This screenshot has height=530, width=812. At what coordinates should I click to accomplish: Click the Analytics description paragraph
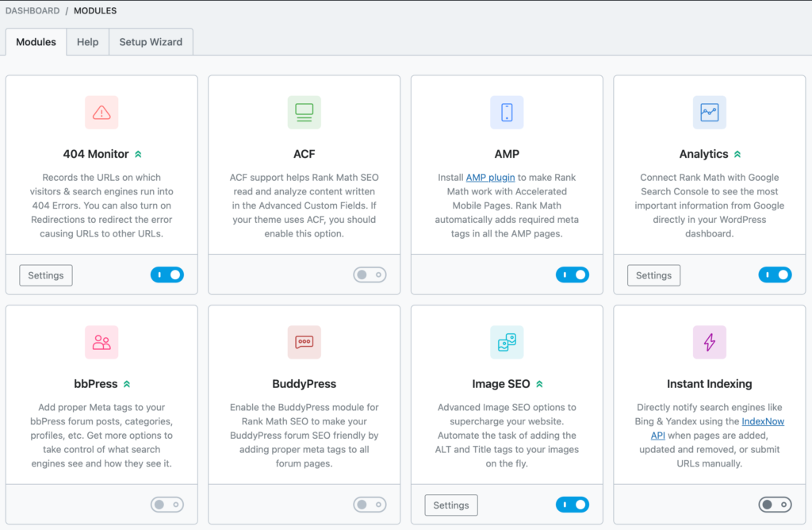click(x=710, y=205)
